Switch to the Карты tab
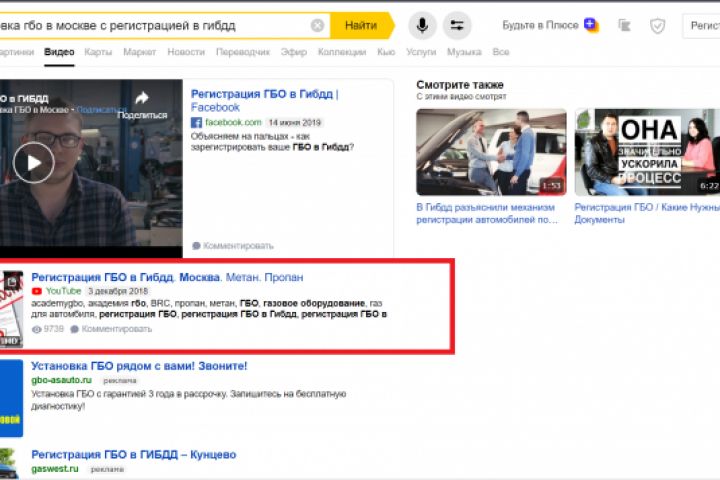 click(x=98, y=52)
